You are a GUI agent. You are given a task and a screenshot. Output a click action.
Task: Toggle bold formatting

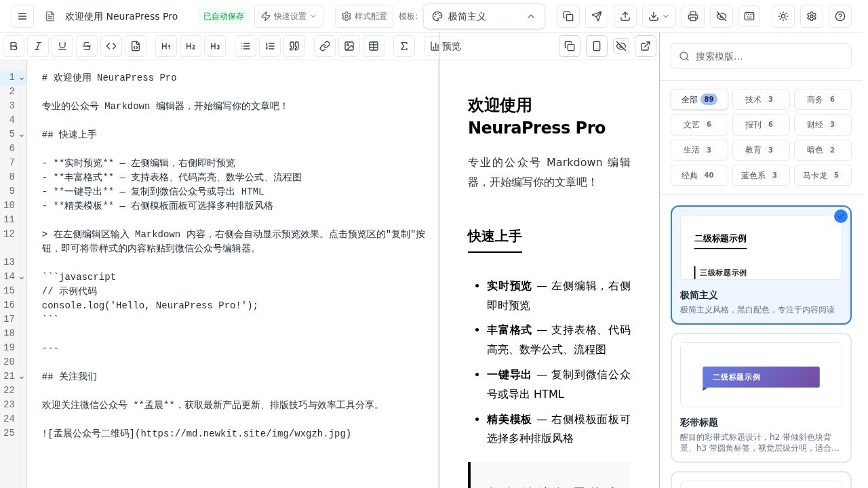(14, 46)
